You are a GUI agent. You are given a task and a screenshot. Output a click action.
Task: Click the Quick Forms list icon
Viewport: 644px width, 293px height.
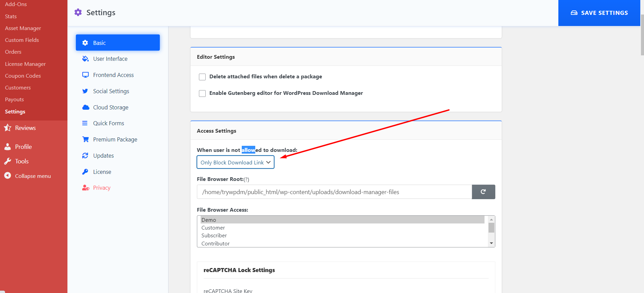(85, 123)
